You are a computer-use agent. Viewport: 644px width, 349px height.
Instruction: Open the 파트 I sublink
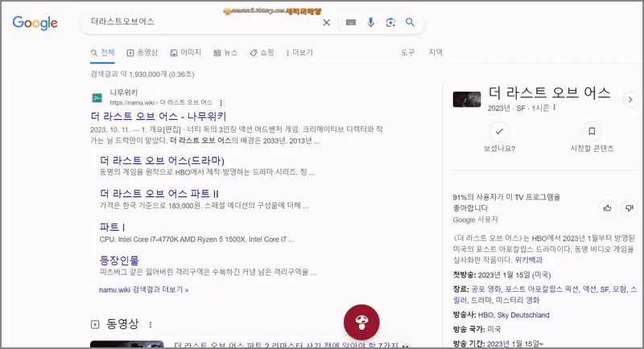click(x=112, y=227)
